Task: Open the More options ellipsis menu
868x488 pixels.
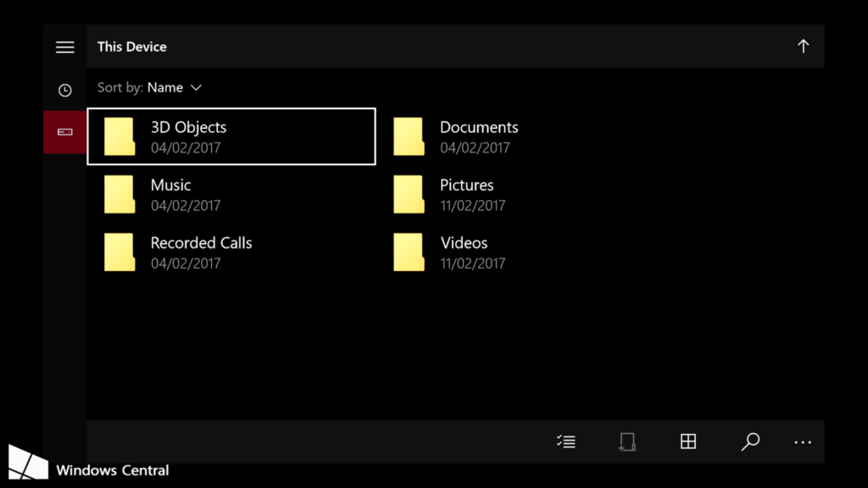Action: [x=802, y=441]
